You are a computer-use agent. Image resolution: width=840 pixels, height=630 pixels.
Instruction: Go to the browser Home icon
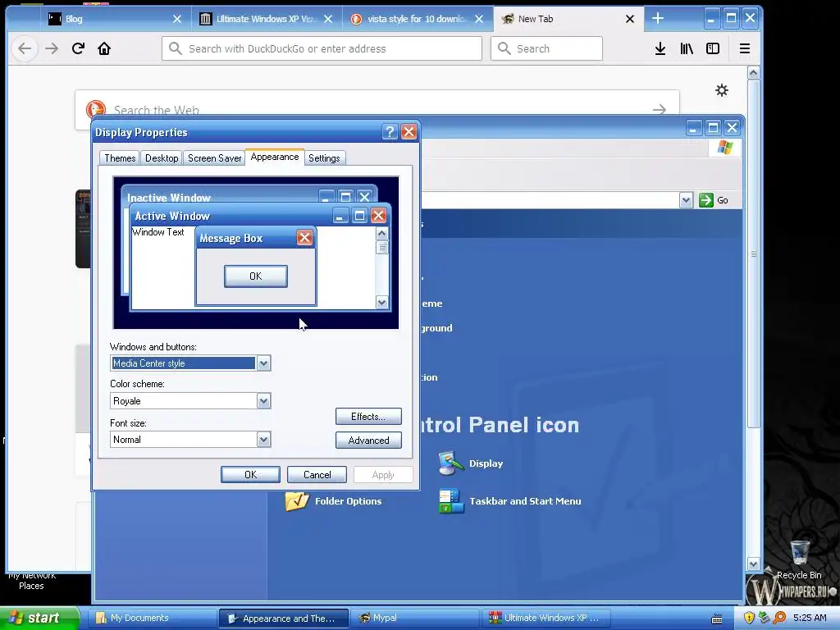pos(104,48)
